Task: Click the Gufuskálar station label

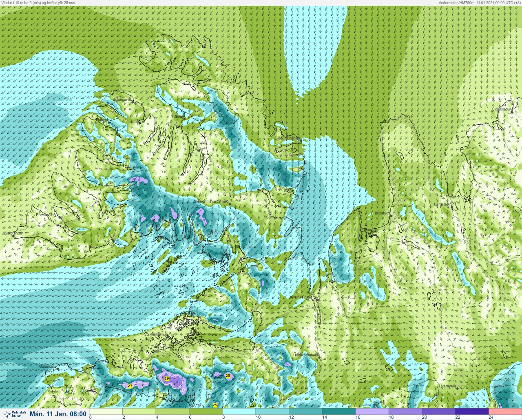Action: click(47, 366)
